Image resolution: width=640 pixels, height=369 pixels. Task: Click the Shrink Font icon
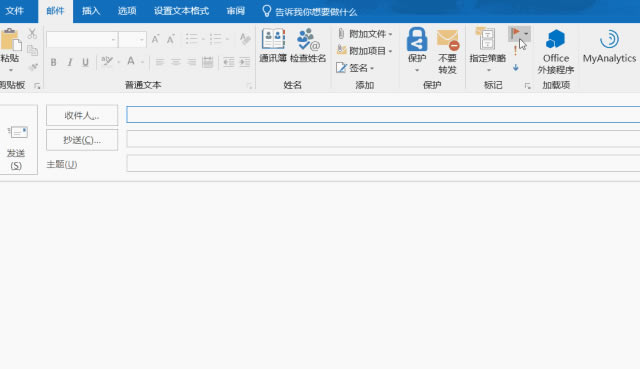[x=171, y=39]
